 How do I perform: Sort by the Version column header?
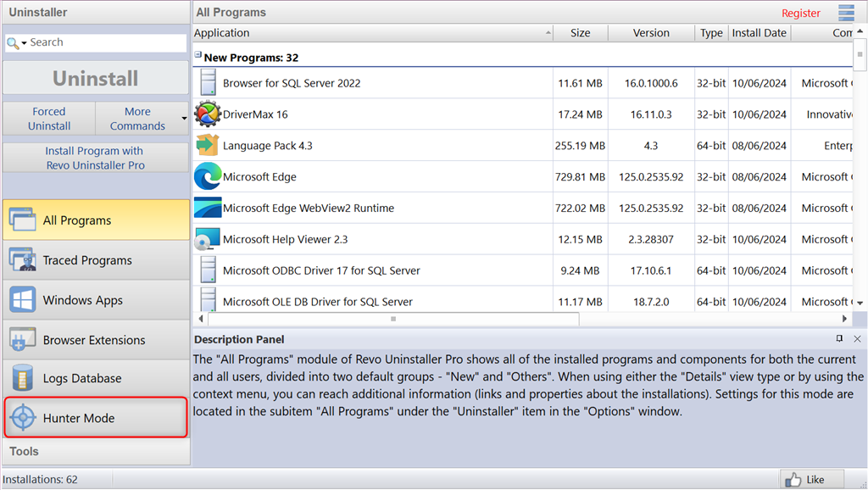click(651, 33)
